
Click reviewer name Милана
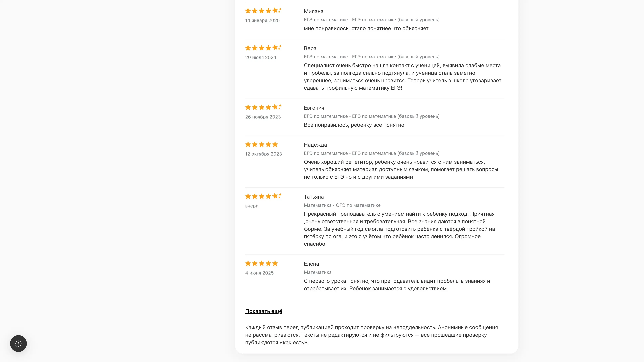coord(313,11)
